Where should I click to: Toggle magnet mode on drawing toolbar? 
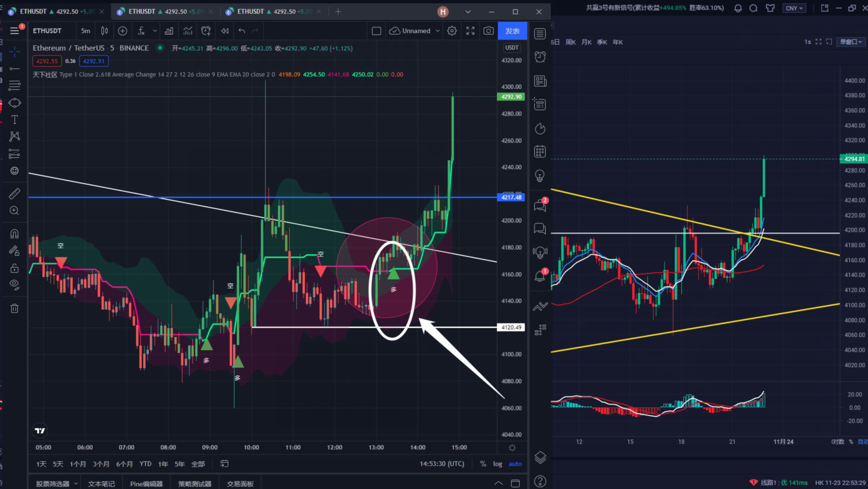coord(15,234)
